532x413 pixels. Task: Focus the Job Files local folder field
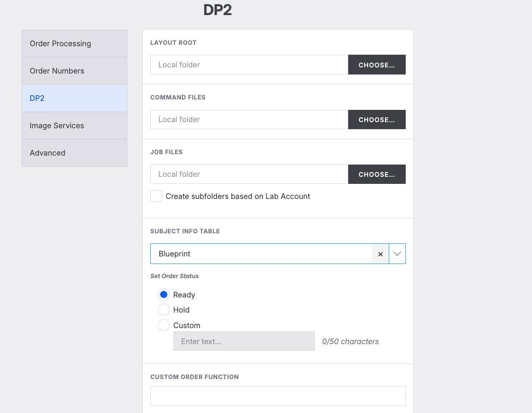coord(249,174)
